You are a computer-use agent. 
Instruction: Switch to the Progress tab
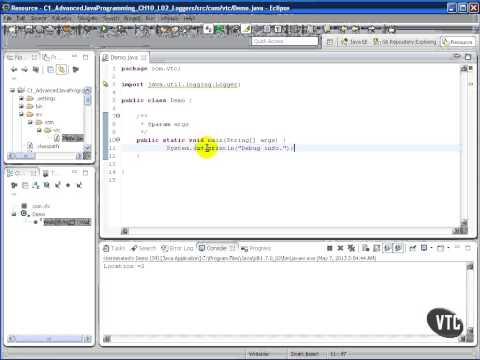tap(256, 248)
